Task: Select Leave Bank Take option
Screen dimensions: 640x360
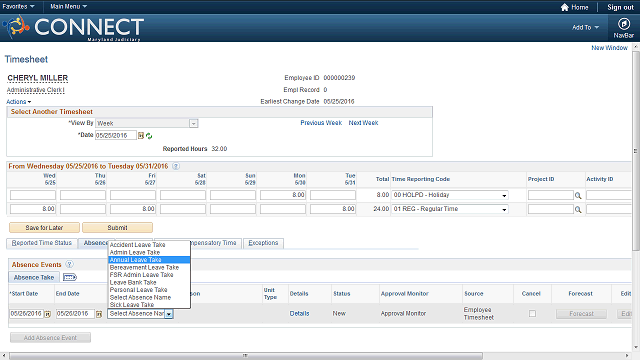Action: tap(149, 282)
